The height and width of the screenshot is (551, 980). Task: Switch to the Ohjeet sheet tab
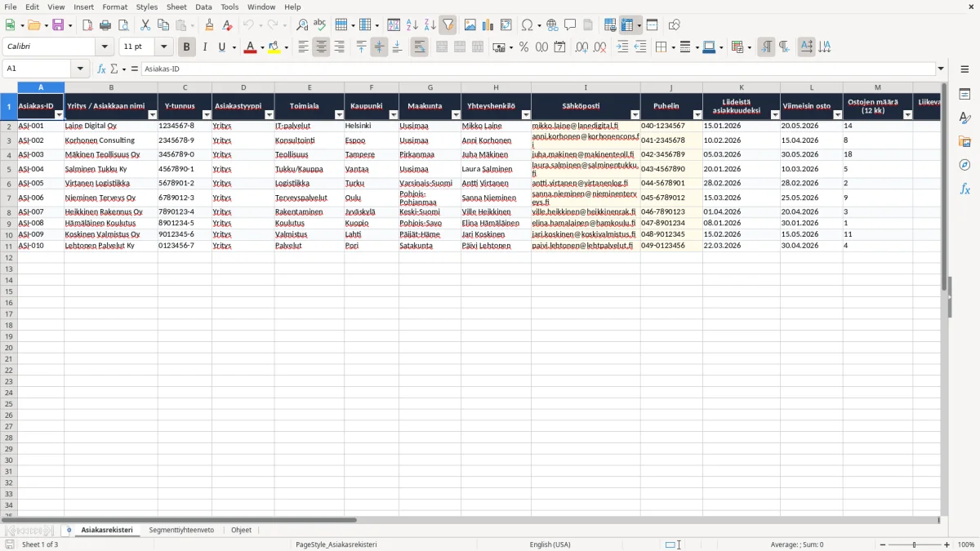click(x=241, y=530)
